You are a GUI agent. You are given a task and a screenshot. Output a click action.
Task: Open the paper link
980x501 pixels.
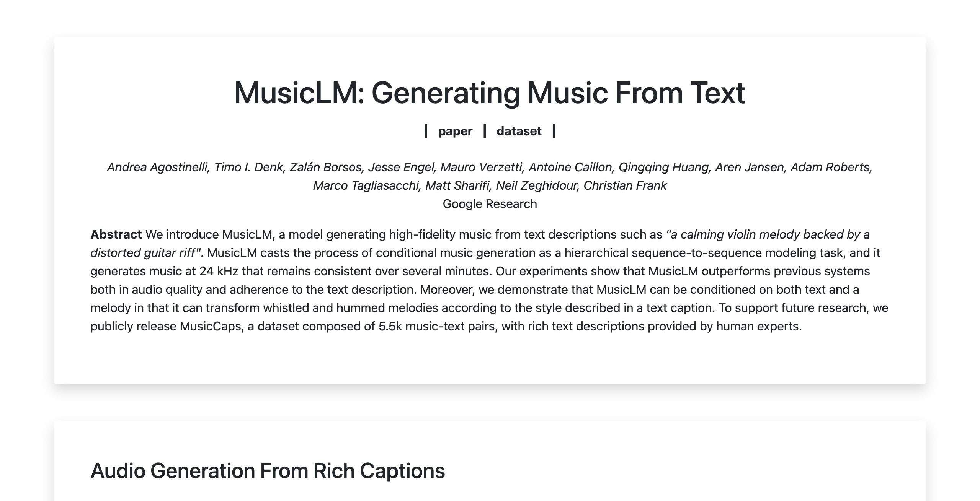[x=455, y=131]
